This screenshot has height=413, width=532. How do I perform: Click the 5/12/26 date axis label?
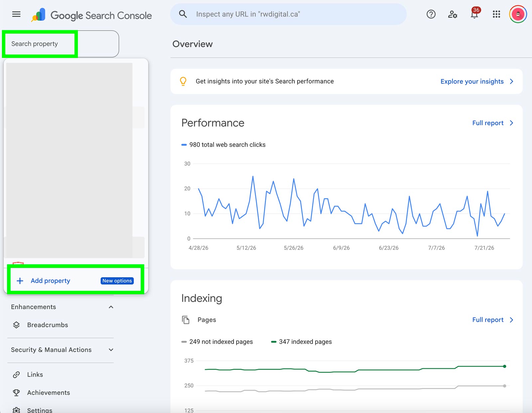pos(246,248)
